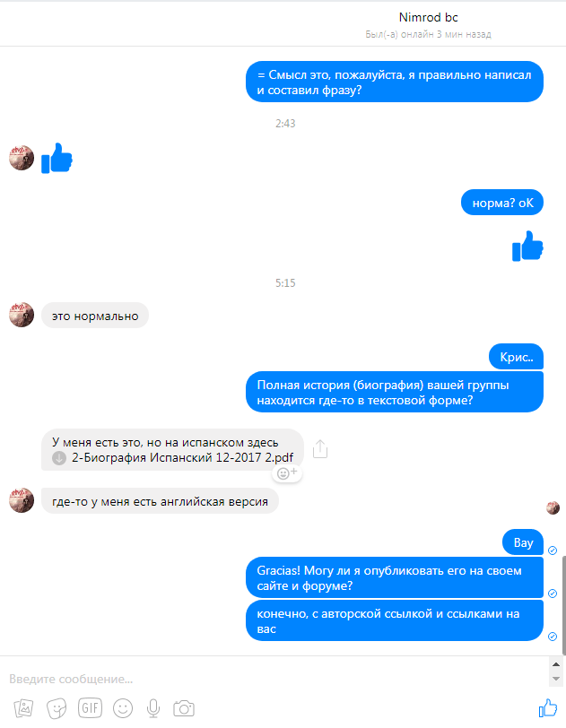Click the received thumbs-up sticker

click(x=57, y=158)
